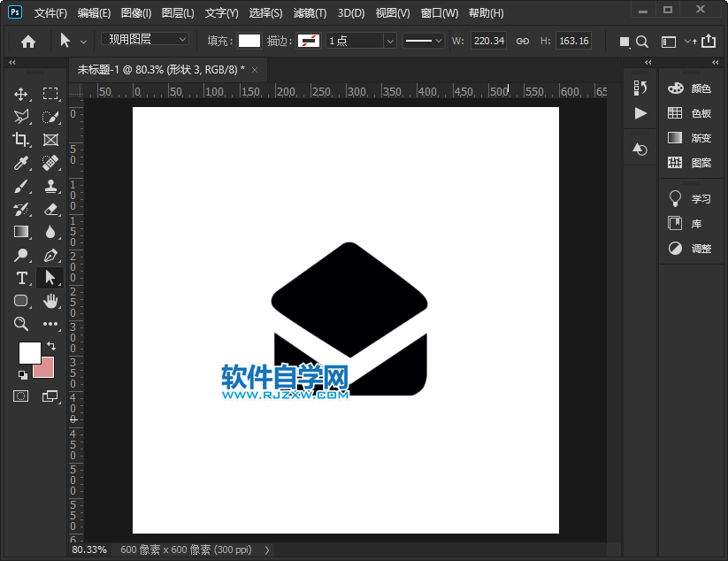Open the 现用图层 tool mode dropdown
This screenshot has width=728, height=561.
click(144, 39)
